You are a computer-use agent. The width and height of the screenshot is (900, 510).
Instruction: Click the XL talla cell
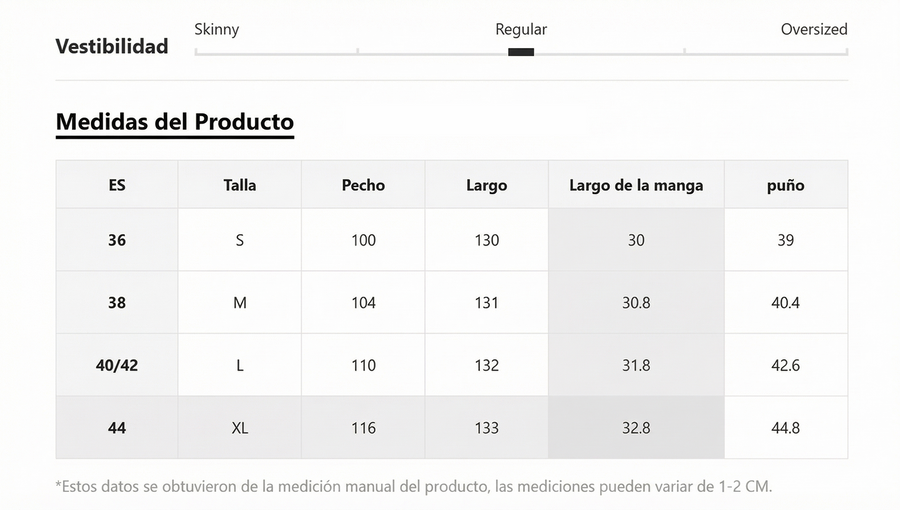(240, 428)
